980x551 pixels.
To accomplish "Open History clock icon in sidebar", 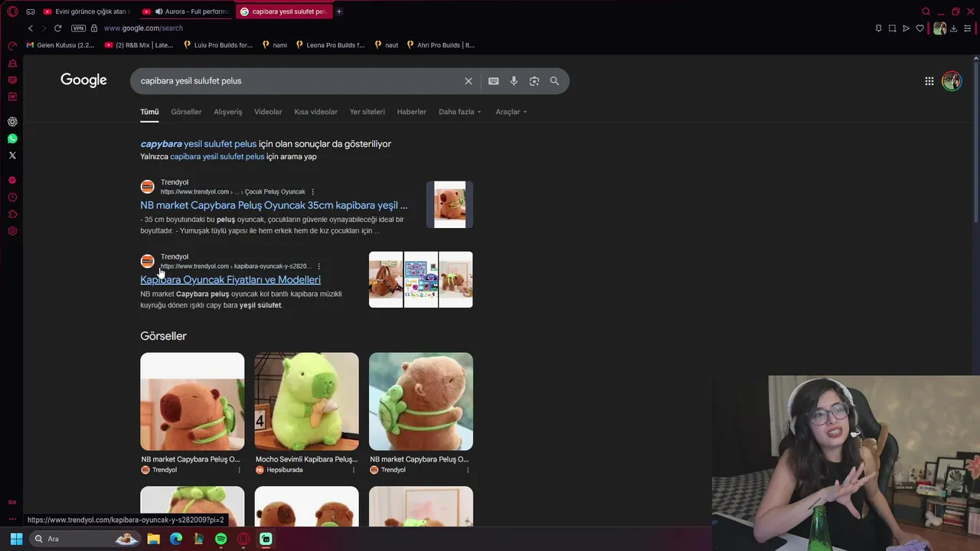I will pyautogui.click(x=12, y=197).
